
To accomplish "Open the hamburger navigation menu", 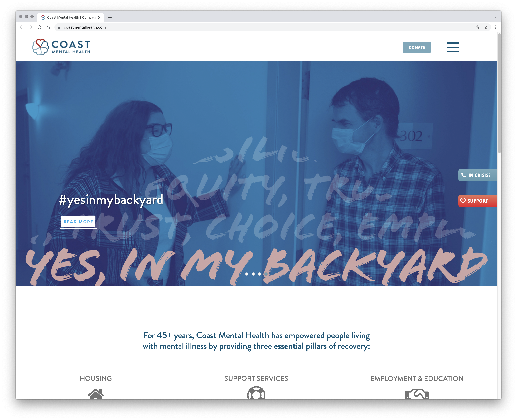I will [453, 47].
